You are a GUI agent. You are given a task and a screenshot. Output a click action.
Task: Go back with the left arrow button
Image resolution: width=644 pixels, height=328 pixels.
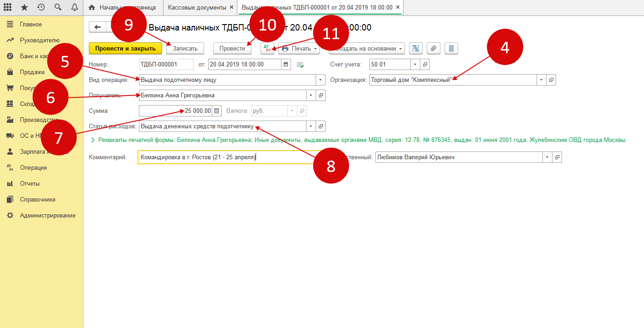pyautogui.click(x=97, y=27)
